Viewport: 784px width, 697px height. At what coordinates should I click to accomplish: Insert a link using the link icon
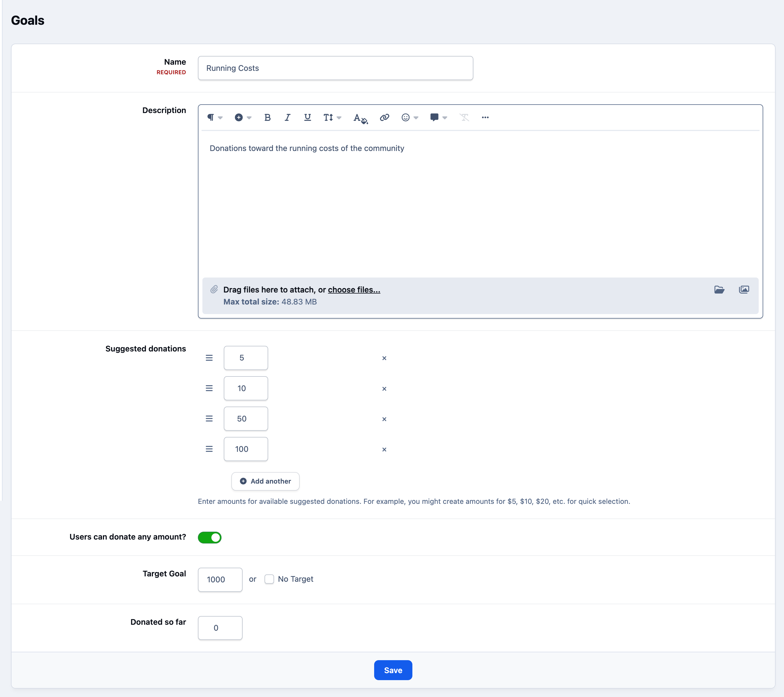384,117
